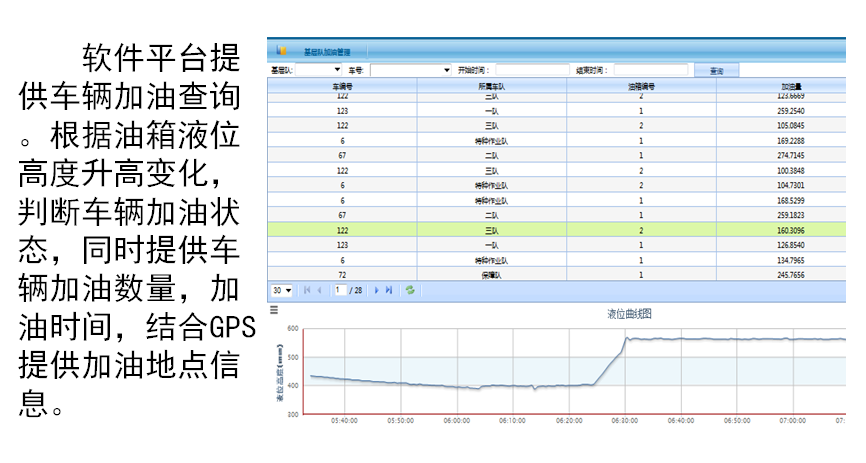This screenshot has height=463, width=866.
Task: Sort by the 所属车队 column header
Action: tap(491, 87)
